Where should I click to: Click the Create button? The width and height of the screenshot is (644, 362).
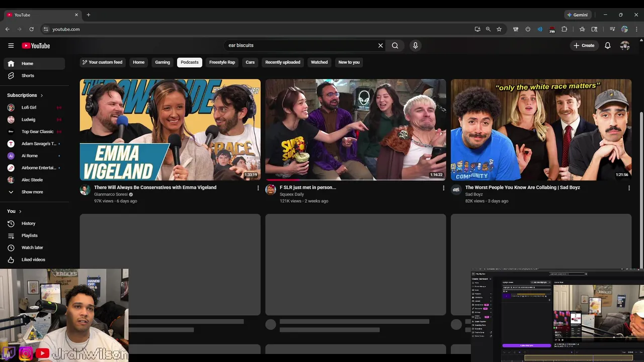point(584,45)
